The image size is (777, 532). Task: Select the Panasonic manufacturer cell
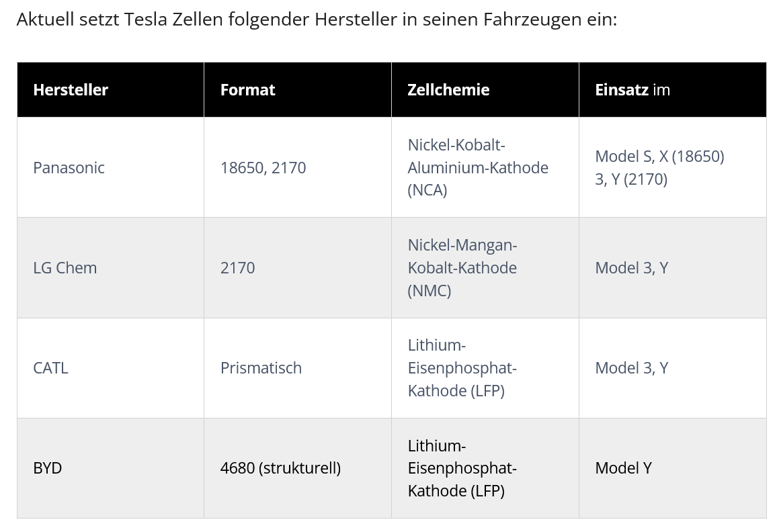[x=69, y=167]
